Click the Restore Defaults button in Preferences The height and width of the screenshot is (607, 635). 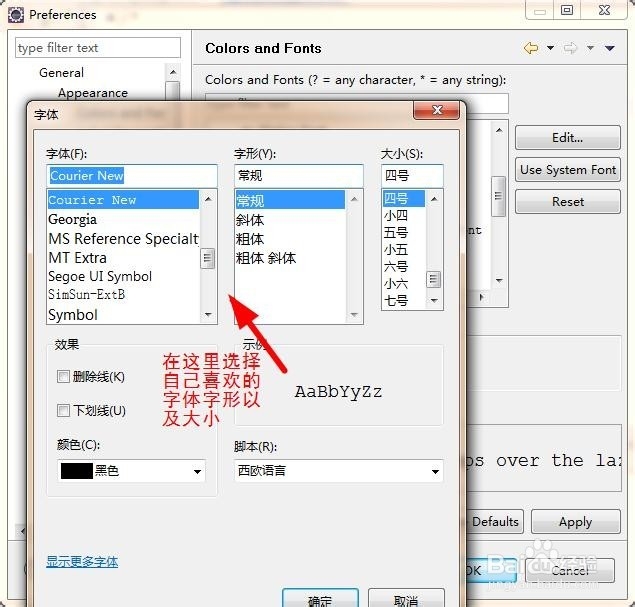click(x=495, y=522)
